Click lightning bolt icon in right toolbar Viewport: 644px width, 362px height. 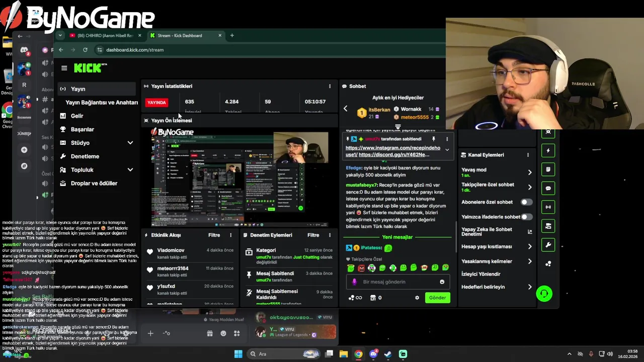click(548, 150)
